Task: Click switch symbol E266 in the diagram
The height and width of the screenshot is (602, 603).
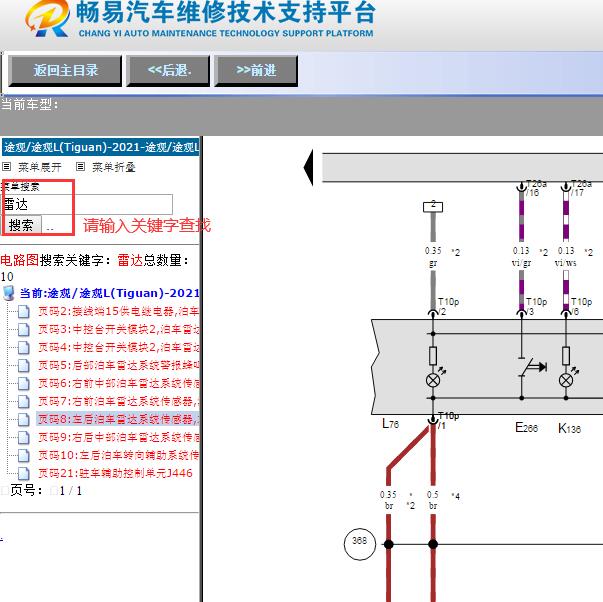Action: (532, 367)
